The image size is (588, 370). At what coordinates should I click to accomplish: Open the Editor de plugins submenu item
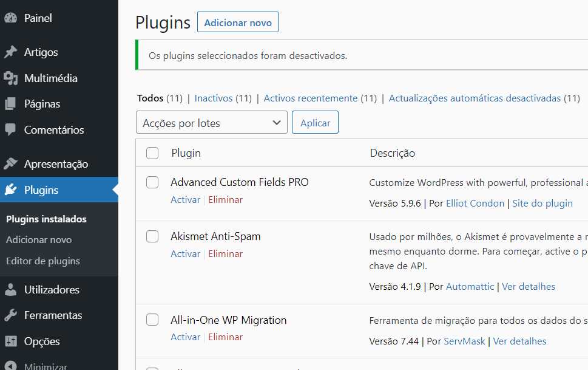point(42,261)
